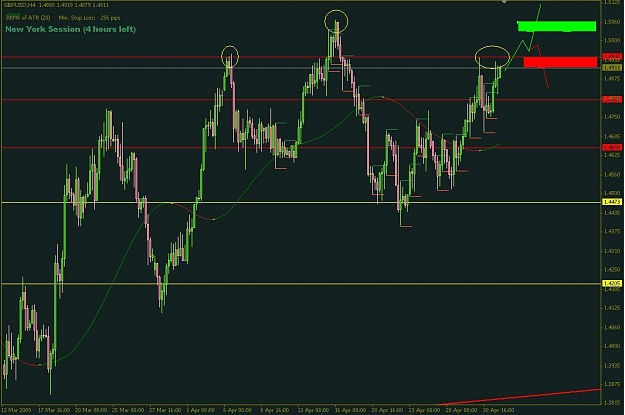Select the red rectangle resistance zone
The image size is (625, 415).
(x=560, y=62)
